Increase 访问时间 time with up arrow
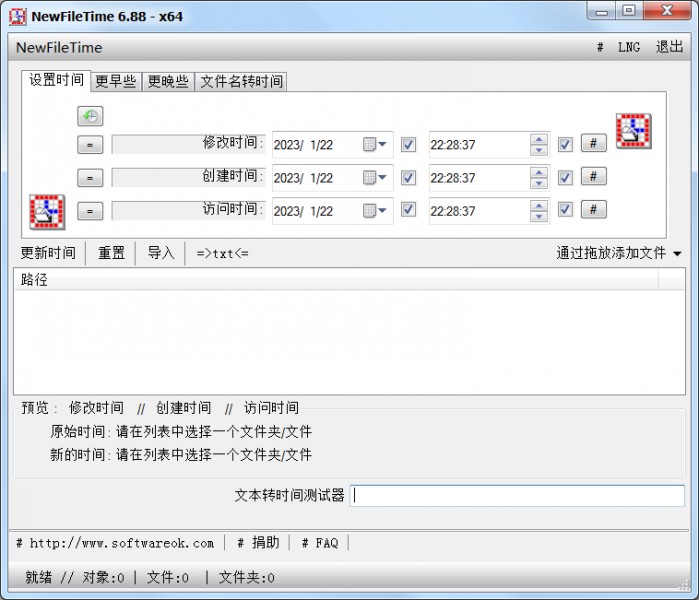The width and height of the screenshot is (699, 600). (x=539, y=205)
